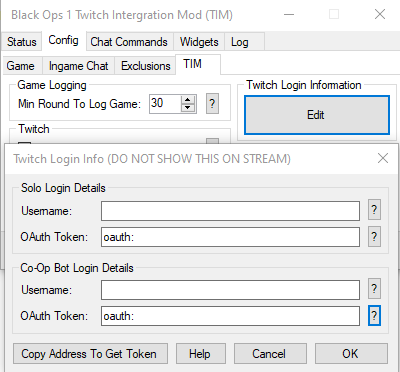This screenshot has height=372, width=400.
Task: Open help for Solo Username field
Action: pos(374,210)
